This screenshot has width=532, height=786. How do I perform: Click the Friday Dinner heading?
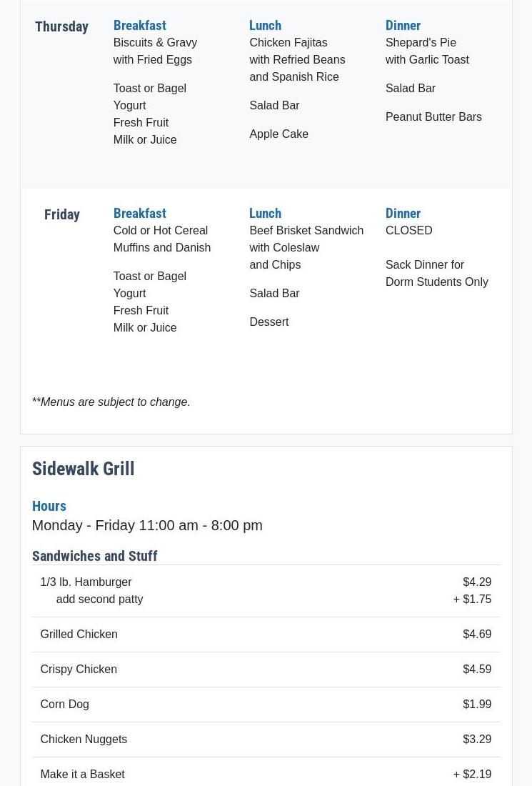tap(403, 214)
